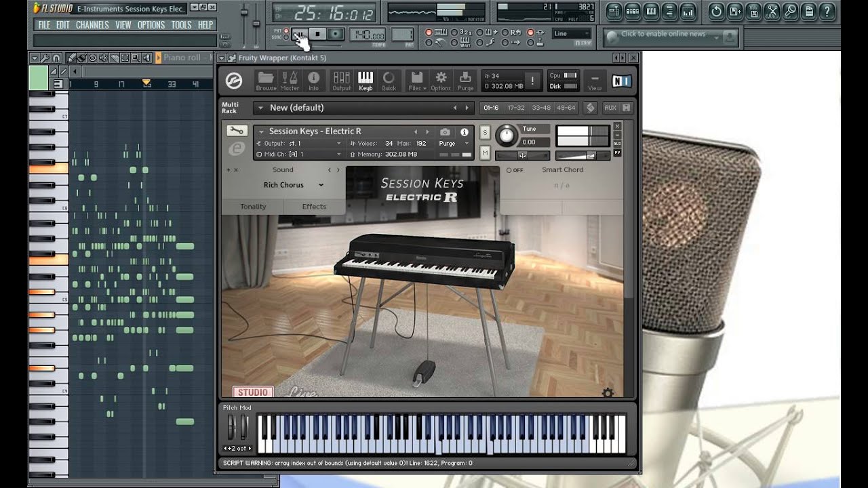Stop playback with the stop button
The height and width of the screenshot is (488, 868).
coord(317,34)
